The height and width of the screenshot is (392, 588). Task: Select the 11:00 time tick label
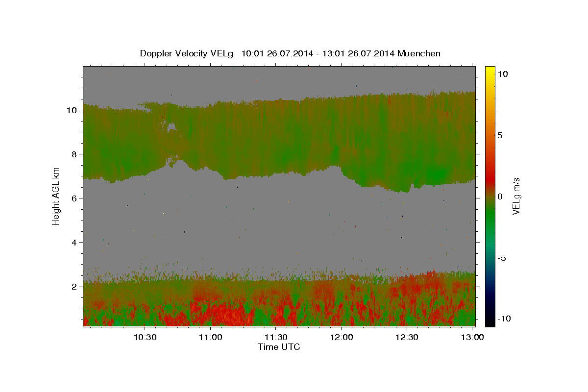pos(211,337)
